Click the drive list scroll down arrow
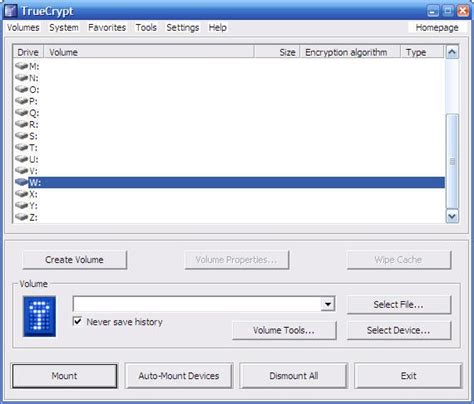The height and width of the screenshot is (404, 474). pyautogui.click(x=452, y=216)
